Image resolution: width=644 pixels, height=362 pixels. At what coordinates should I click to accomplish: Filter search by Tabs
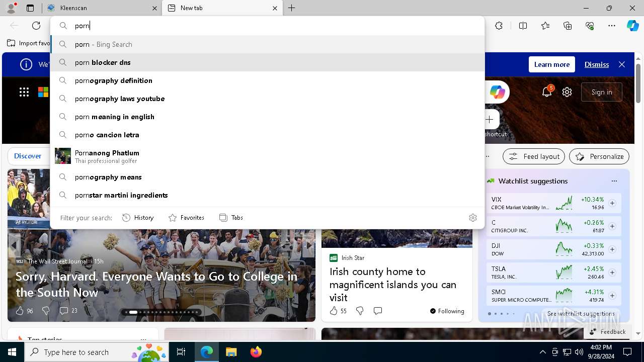231,218
